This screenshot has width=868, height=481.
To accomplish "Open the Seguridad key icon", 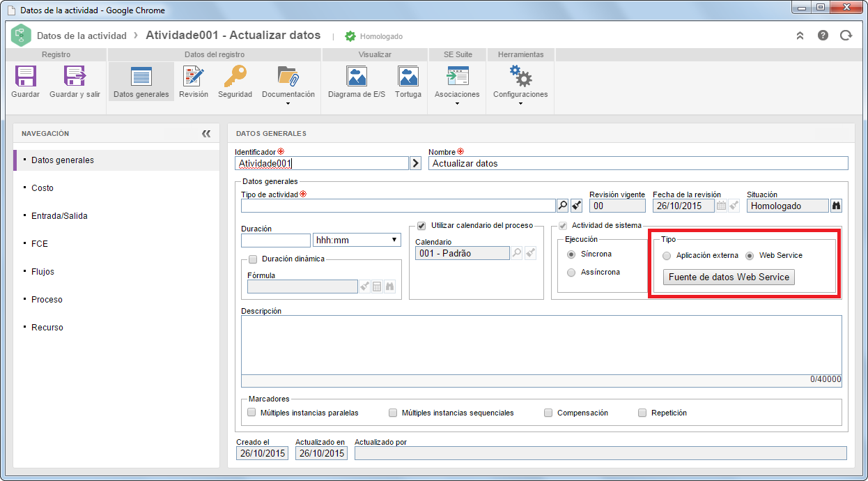I will pyautogui.click(x=235, y=77).
